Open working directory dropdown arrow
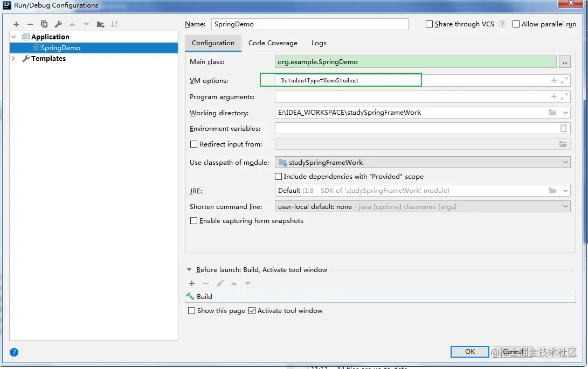The width and height of the screenshot is (588, 369). (x=565, y=113)
